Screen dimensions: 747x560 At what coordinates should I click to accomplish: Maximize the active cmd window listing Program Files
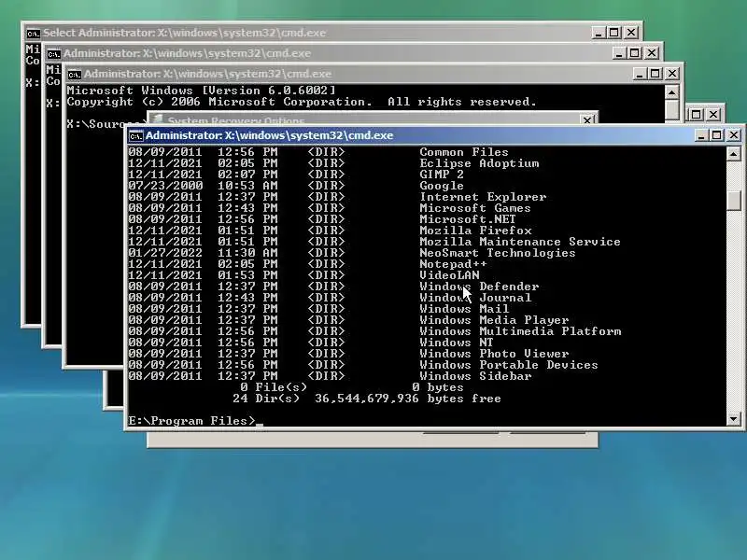click(x=716, y=135)
